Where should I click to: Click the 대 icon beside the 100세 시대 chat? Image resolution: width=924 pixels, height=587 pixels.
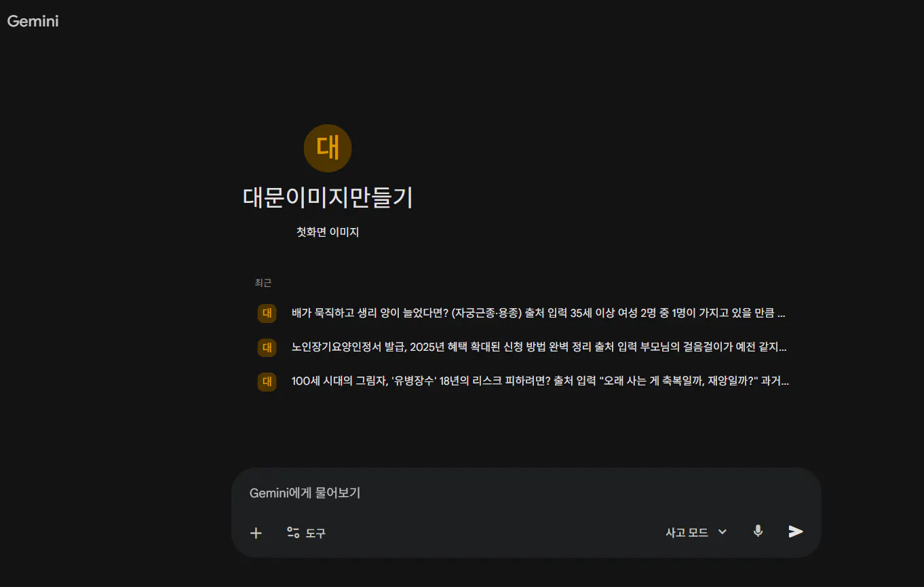point(267,381)
